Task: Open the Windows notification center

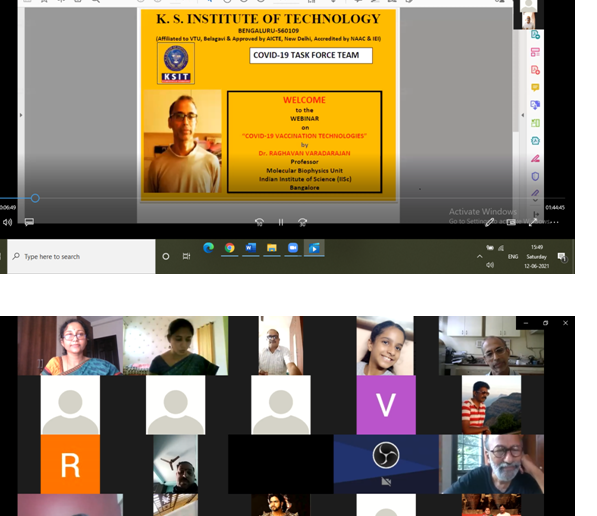Action: pyautogui.click(x=562, y=257)
